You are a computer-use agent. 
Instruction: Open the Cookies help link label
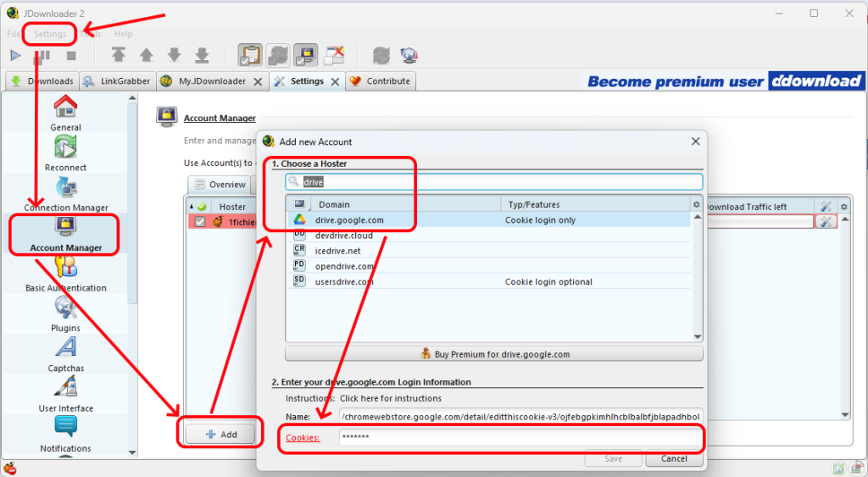(303, 438)
